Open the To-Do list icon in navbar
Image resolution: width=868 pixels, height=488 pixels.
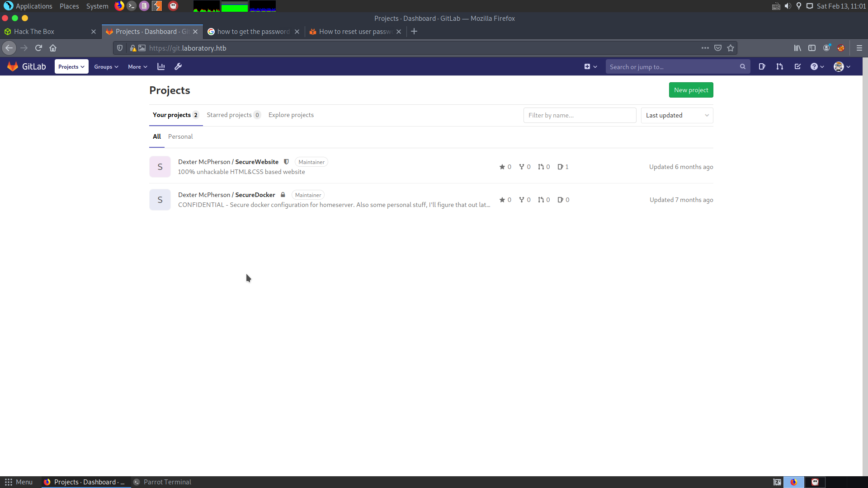[x=797, y=66]
